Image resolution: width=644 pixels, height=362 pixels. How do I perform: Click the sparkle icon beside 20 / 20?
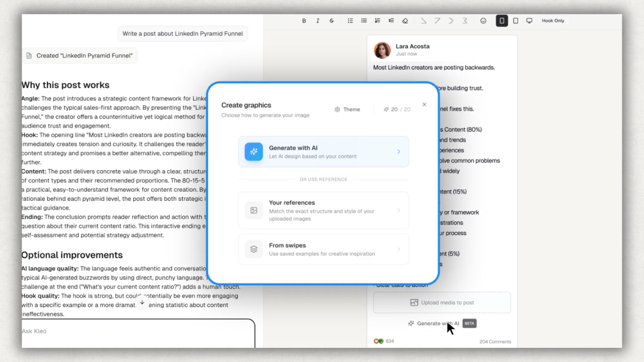(x=386, y=109)
